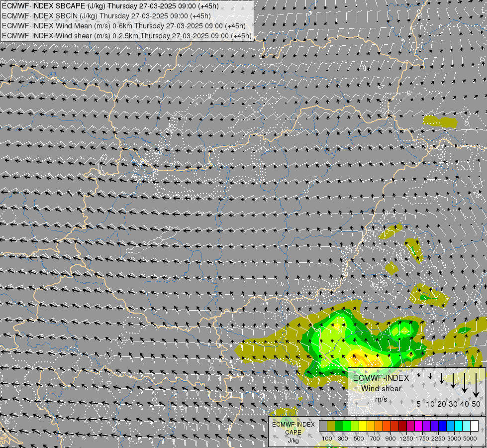Viewport: 487px width, 448px height.
Task: Click the CAPE legend value 5000
Action: (470, 439)
